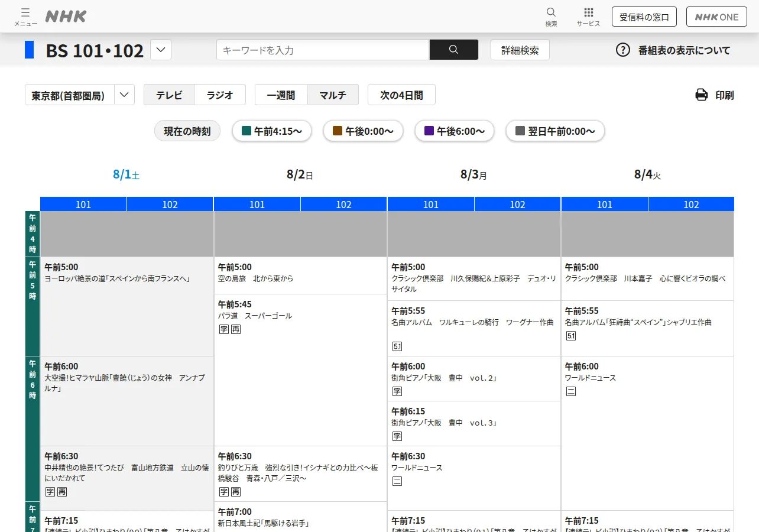
Task: Click 字 icon under 街角ピアノ vol.3
Action: [x=397, y=436]
